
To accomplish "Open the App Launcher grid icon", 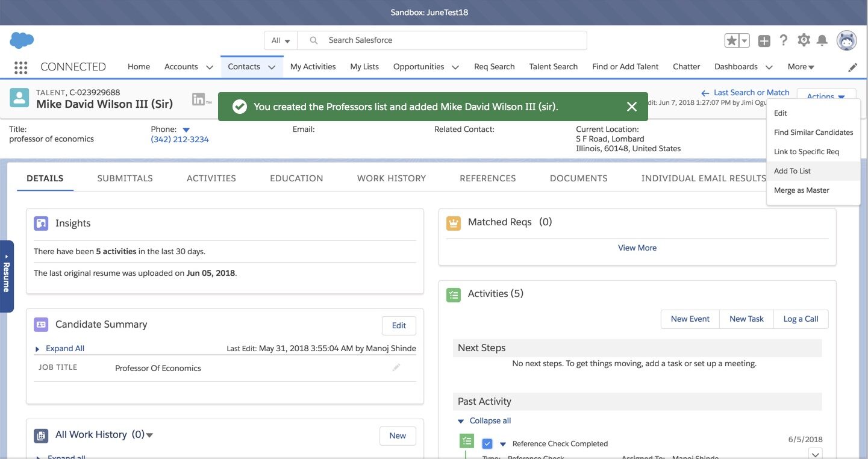I will click(x=20, y=67).
